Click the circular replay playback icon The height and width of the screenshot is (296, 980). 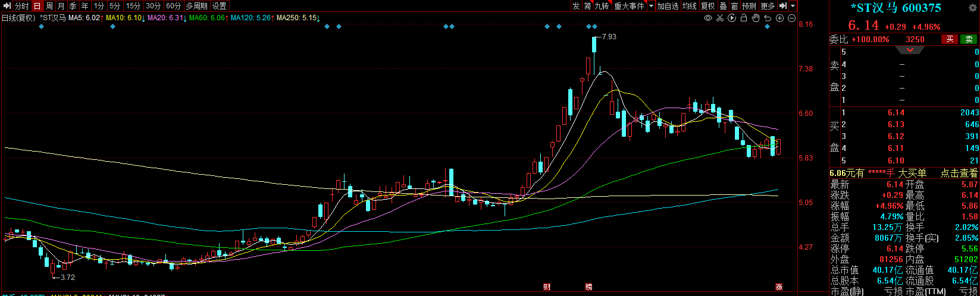(732, 18)
